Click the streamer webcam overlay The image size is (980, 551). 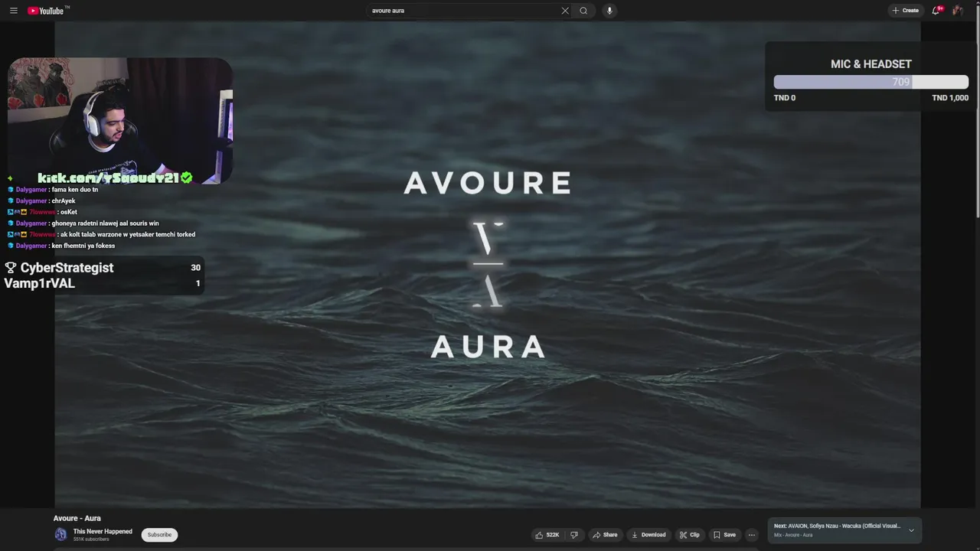[x=120, y=121]
